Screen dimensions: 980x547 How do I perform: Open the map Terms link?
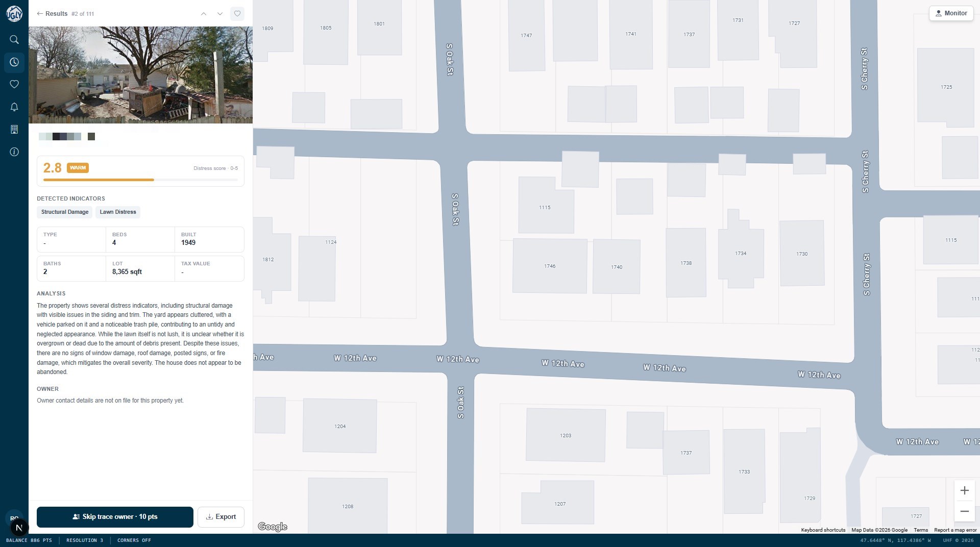[921, 530]
